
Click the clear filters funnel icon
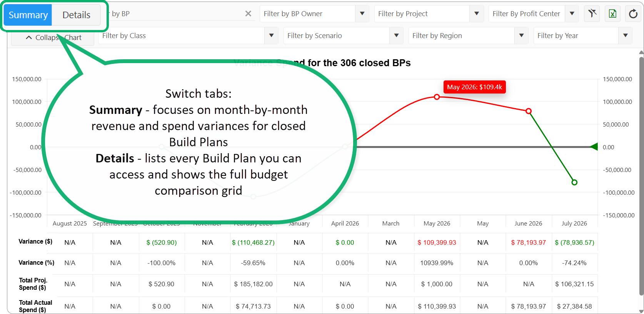(x=592, y=14)
